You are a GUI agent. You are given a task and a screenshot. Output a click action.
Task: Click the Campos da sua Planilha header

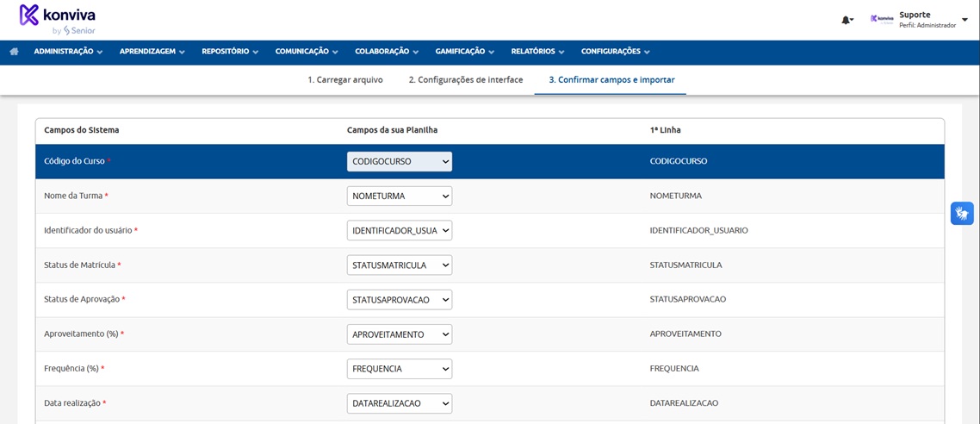394,130
